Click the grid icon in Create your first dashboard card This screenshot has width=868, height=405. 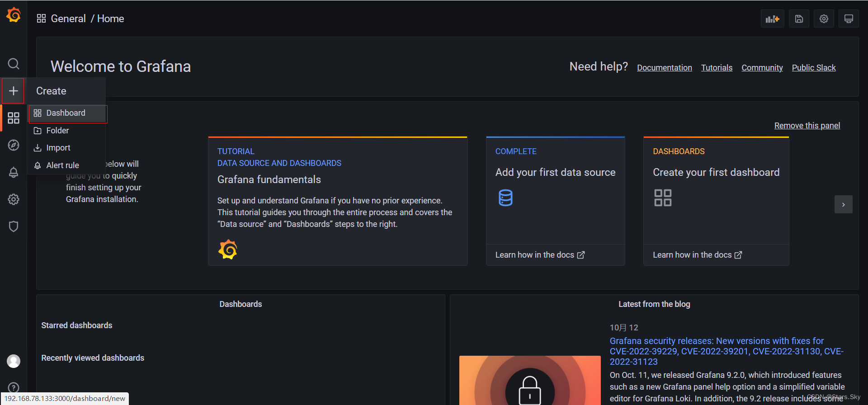click(663, 198)
